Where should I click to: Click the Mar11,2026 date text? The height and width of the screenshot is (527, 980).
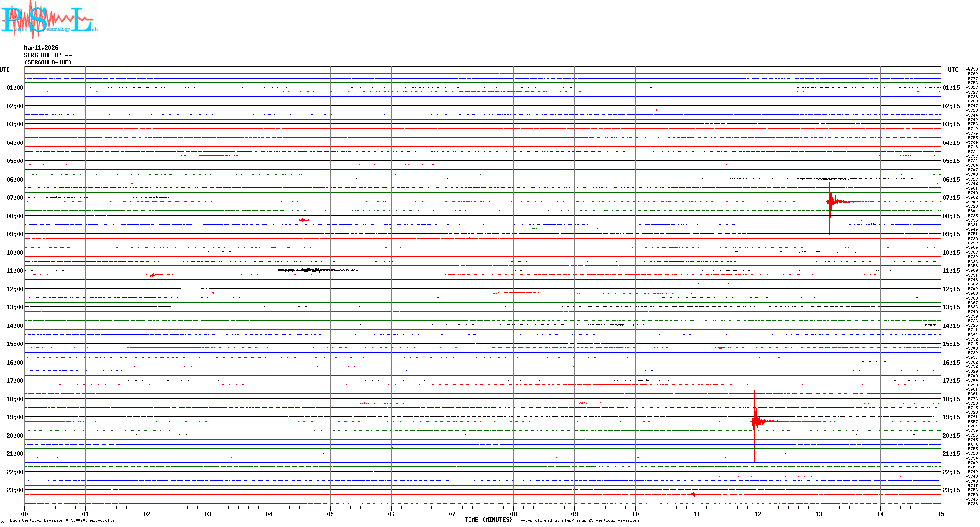41,48
